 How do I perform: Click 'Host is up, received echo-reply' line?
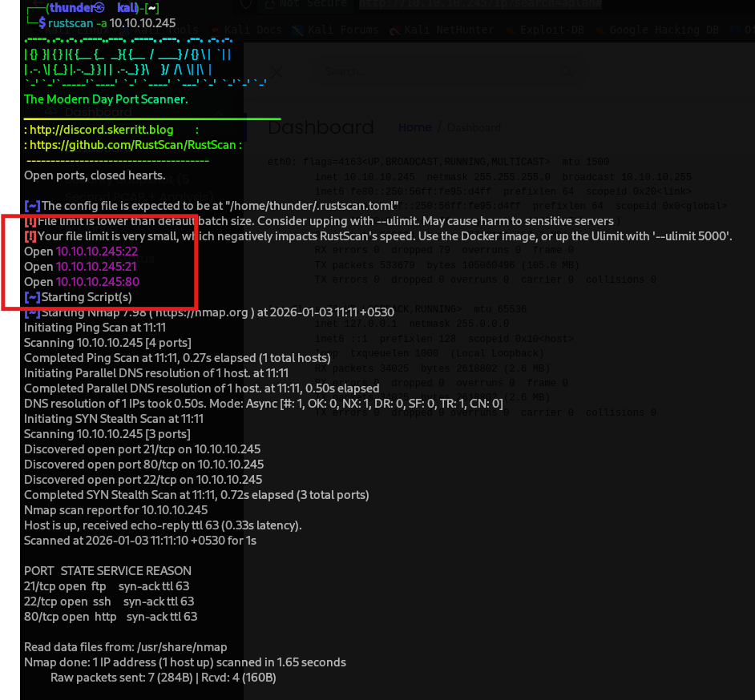(x=163, y=525)
